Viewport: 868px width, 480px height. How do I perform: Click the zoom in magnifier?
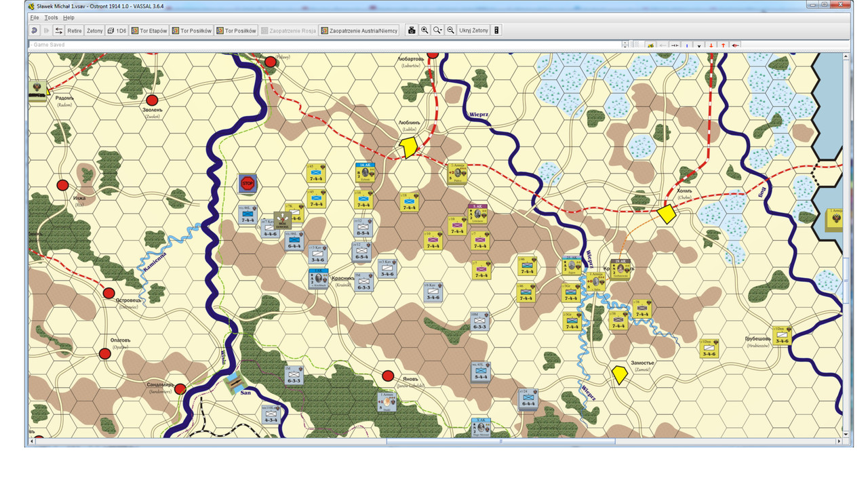coord(425,31)
